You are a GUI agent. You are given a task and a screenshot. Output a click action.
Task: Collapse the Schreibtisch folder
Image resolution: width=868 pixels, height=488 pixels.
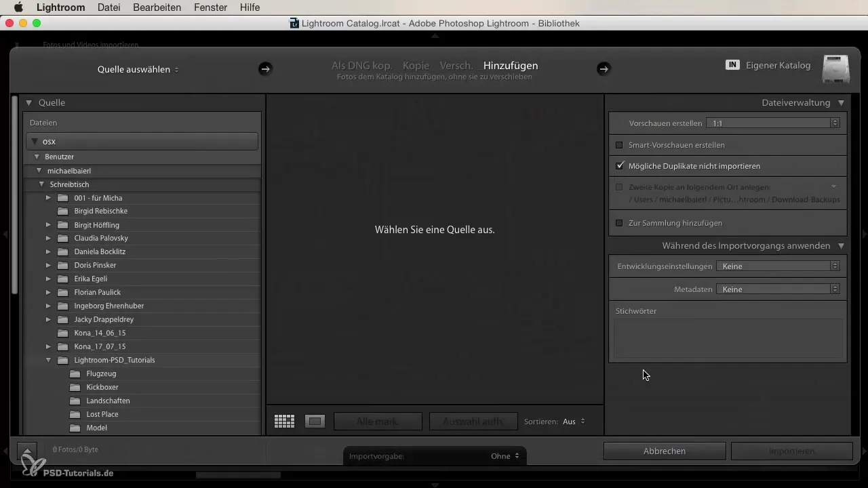coord(42,184)
